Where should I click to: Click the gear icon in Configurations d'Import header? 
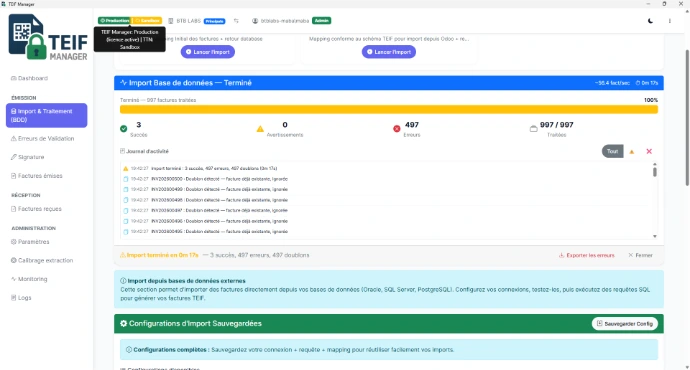coord(124,323)
